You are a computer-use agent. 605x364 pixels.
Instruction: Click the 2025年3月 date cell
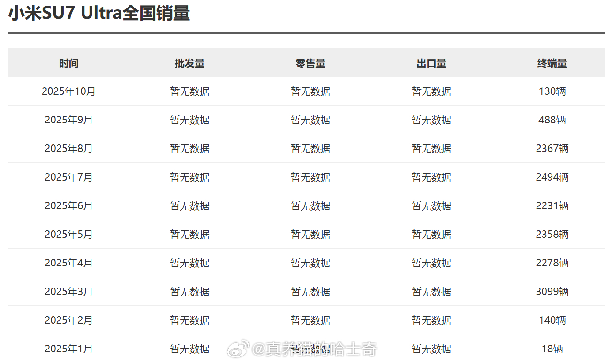[x=69, y=292]
